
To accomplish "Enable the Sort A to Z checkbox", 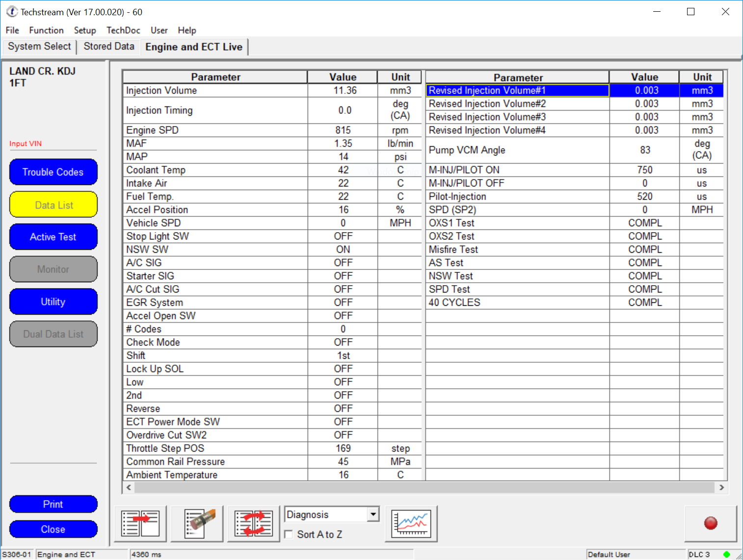I will tap(289, 534).
